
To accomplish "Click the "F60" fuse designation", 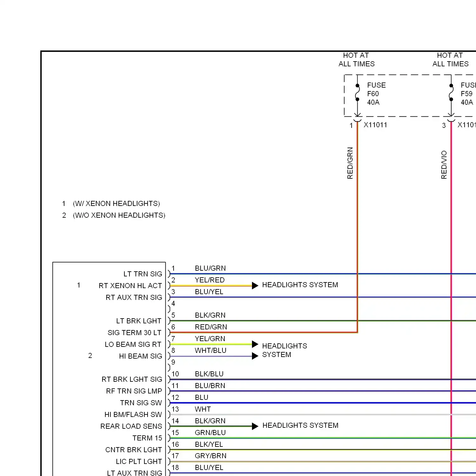I will tap(373, 94).
